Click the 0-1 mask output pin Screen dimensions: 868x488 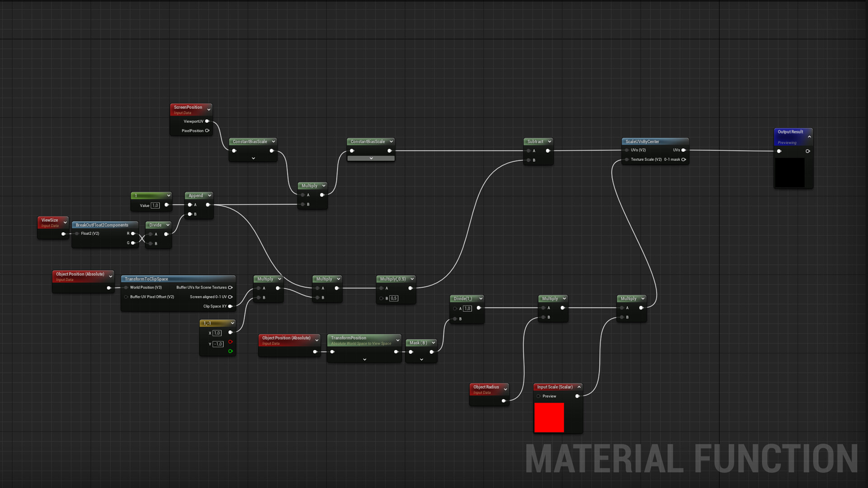(684, 160)
